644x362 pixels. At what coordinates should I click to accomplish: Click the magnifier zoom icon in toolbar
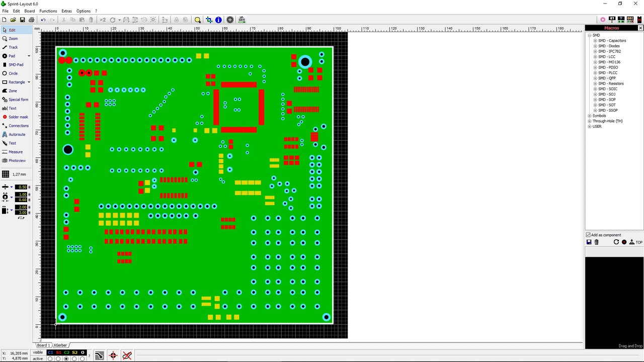coord(197,20)
